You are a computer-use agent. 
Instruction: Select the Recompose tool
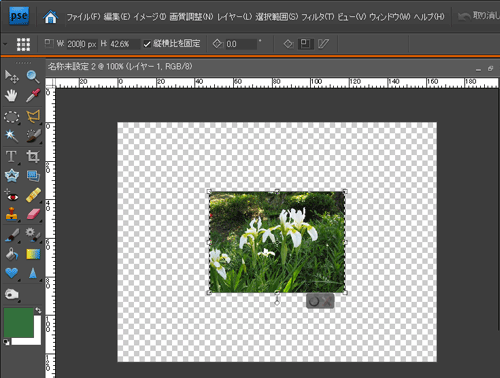pyautogui.click(x=33, y=176)
